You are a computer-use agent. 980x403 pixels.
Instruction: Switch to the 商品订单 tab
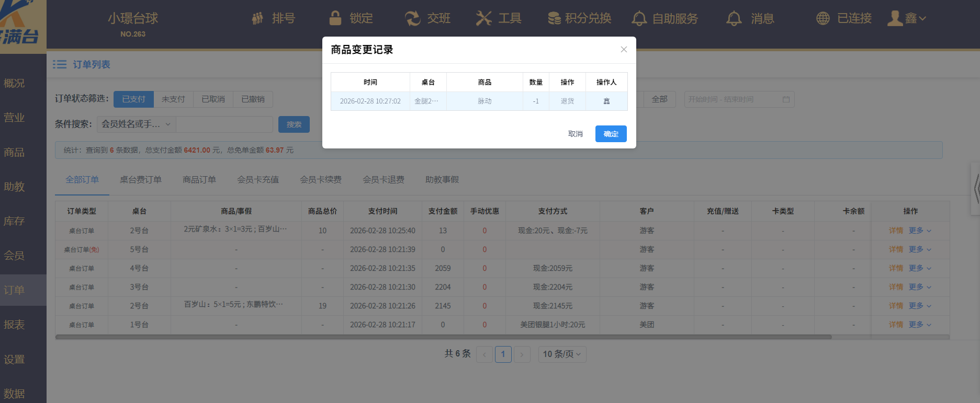pos(199,180)
